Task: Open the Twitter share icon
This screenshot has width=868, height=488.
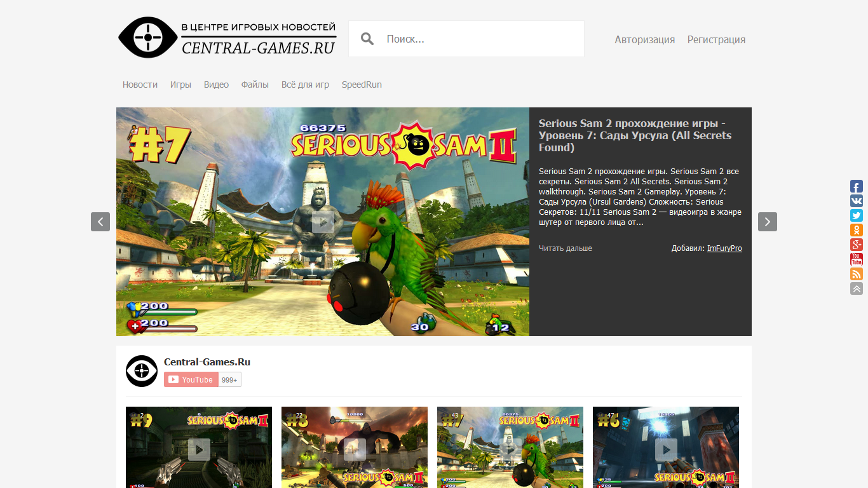Action: [x=857, y=215]
